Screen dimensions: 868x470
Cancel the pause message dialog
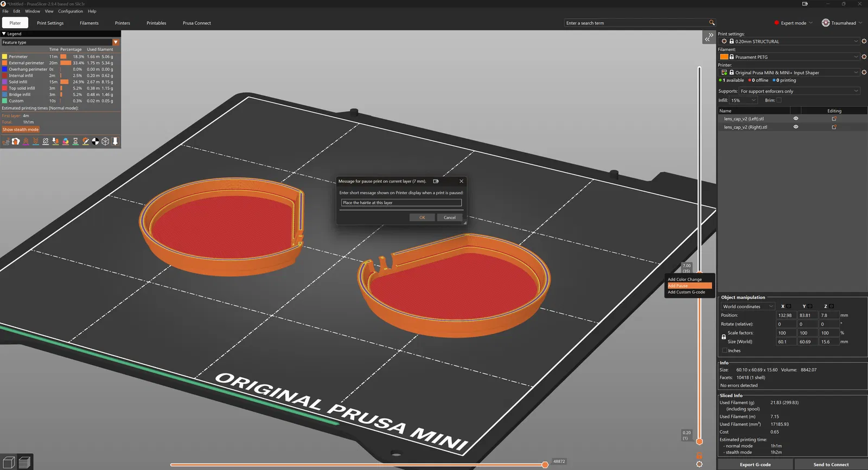tap(450, 217)
